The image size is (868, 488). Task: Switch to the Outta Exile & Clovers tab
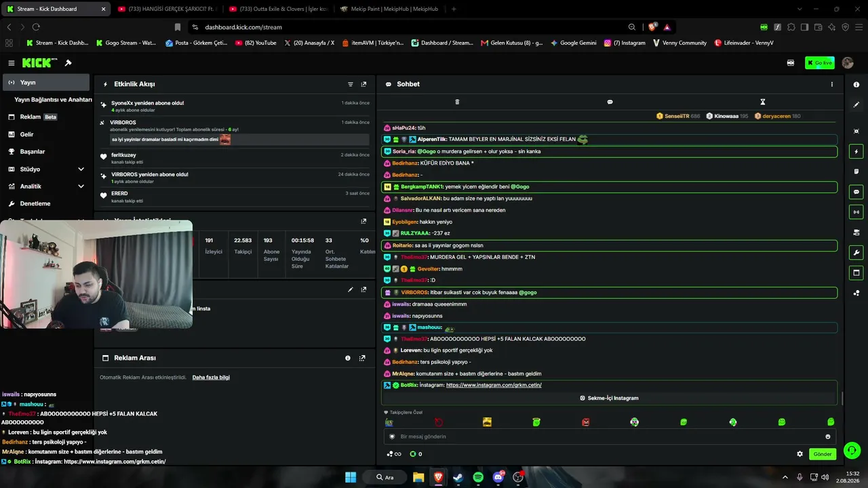click(279, 9)
